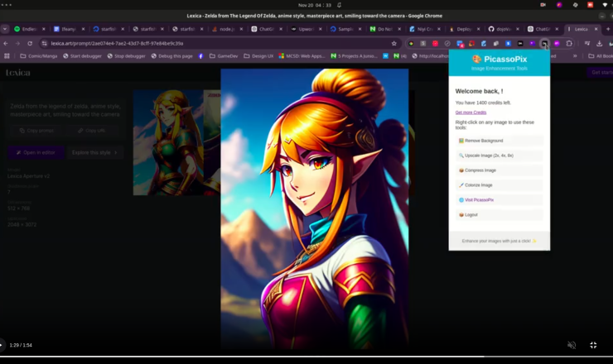The image size is (613, 364).
Task: Click the Copy URL button
Action: (x=91, y=131)
